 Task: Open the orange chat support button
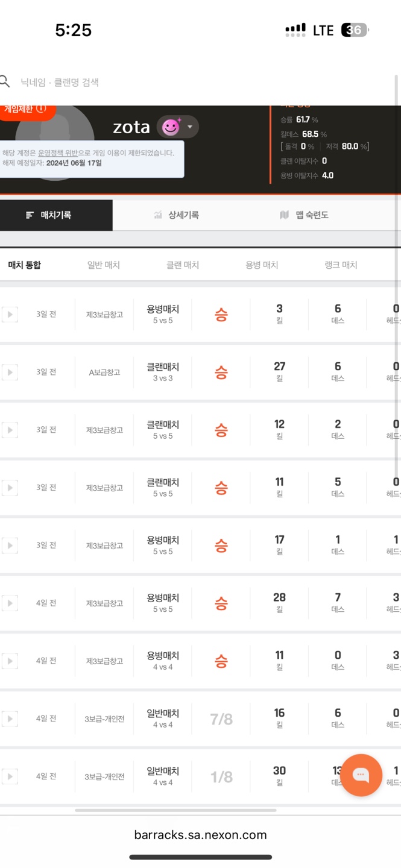pyautogui.click(x=361, y=775)
